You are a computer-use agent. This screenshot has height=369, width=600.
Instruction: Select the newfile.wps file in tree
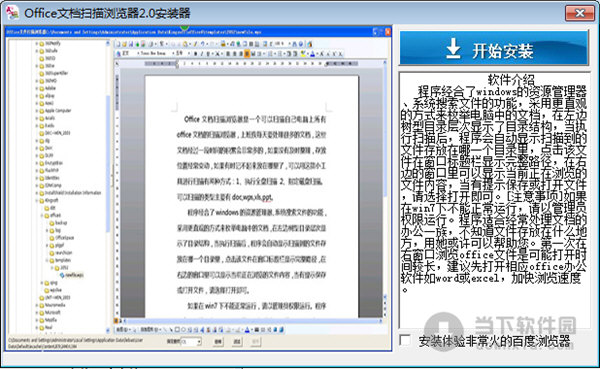click(74, 275)
